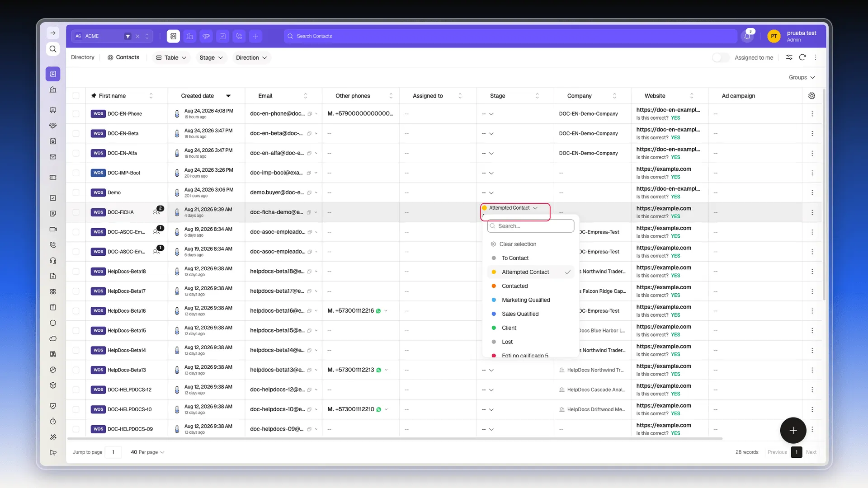Click the green Client color dot
868x488 pixels.
click(494, 328)
